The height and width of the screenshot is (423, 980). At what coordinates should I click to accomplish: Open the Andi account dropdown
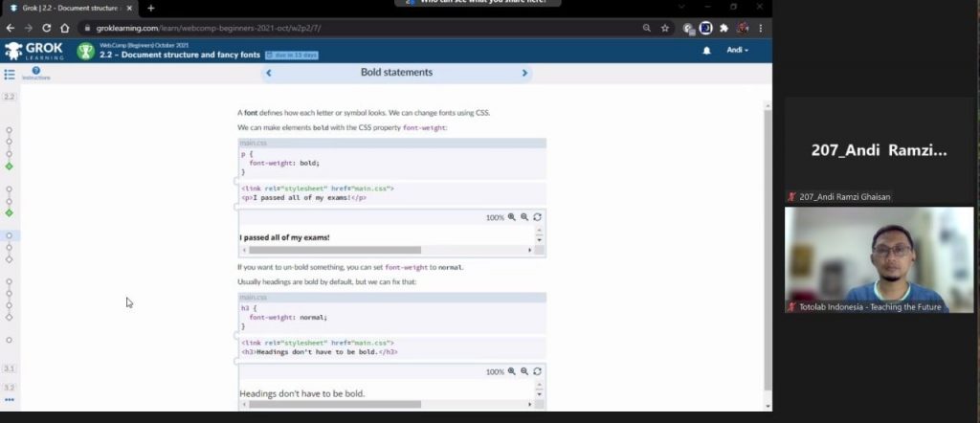tap(737, 51)
